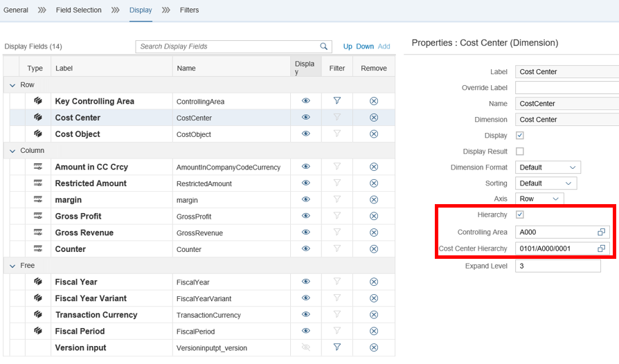Remove the Cost Center field
The width and height of the screenshot is (619, 364).
pos(374,118)
